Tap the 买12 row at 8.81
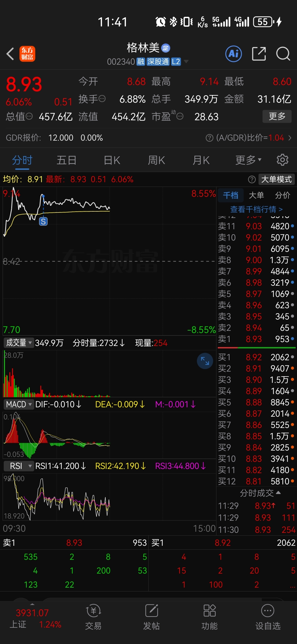 tap(256, 481)
